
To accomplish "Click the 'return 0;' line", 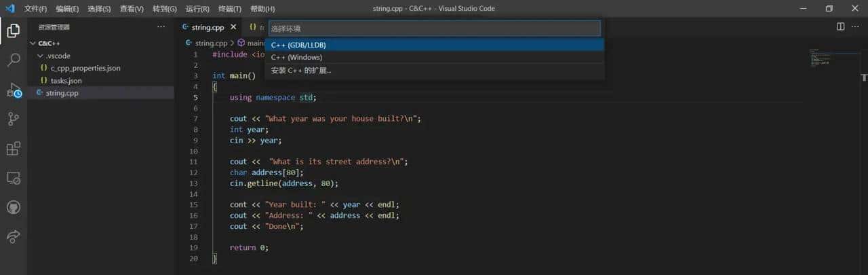I will point(249,247).
